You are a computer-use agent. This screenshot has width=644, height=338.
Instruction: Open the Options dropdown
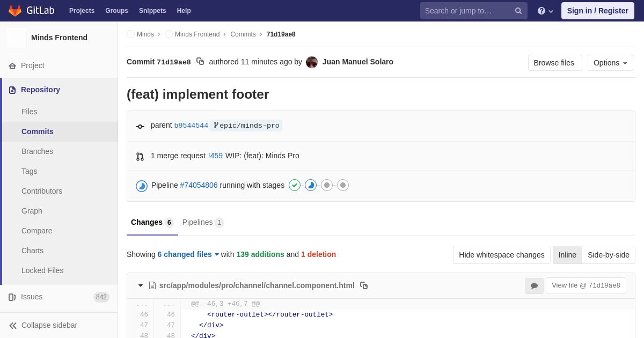point(610,63)
